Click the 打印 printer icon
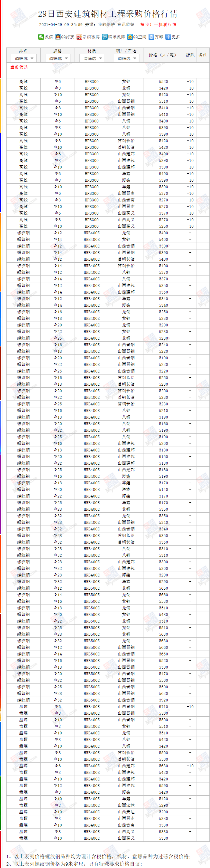 coord(151,37)
